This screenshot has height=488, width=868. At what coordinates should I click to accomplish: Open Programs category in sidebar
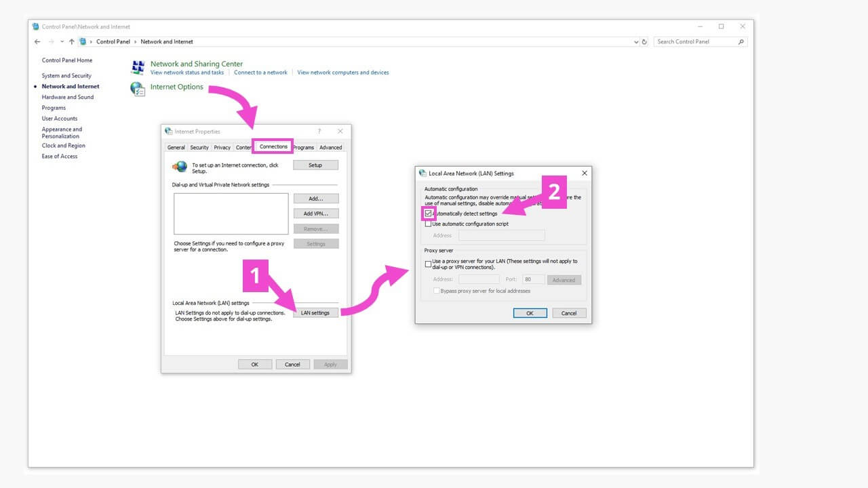point(54,108)
